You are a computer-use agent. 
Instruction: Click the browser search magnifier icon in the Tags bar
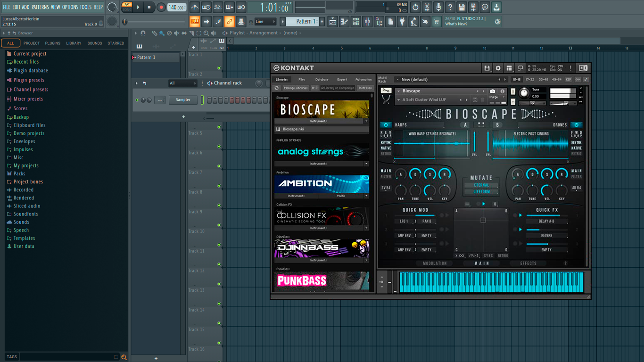pos(124,357)
